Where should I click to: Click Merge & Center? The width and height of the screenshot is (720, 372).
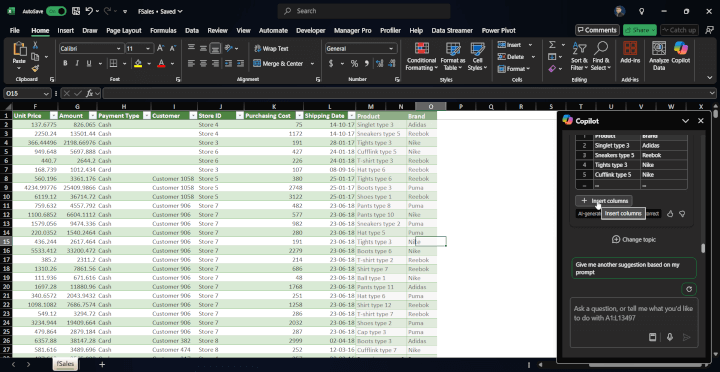click(x=278, y=63)
